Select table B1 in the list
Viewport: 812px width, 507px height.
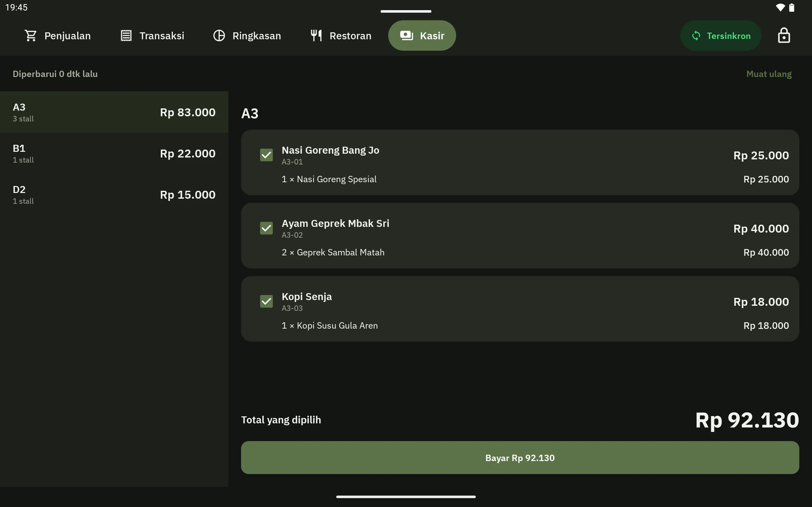click(114, 154)
